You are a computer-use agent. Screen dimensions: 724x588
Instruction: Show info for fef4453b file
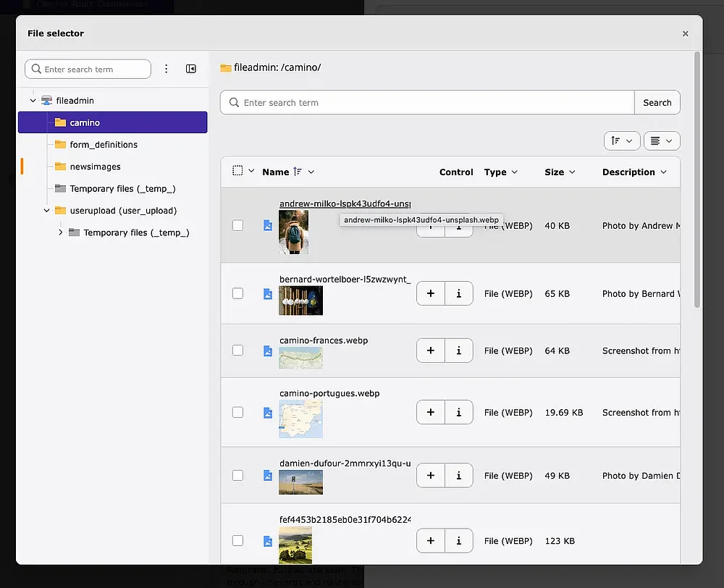(x=459, y=540)
